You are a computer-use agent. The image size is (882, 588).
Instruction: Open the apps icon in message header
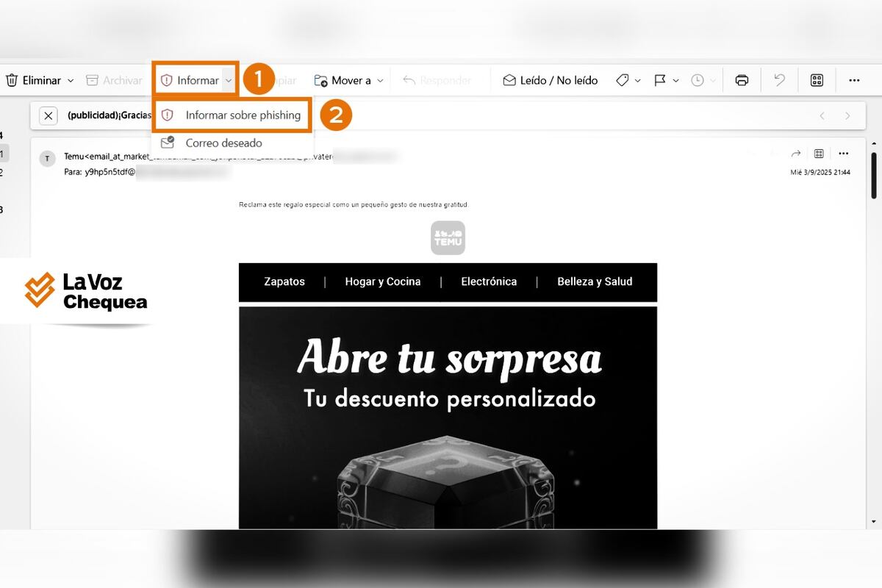tap(819, 153)
